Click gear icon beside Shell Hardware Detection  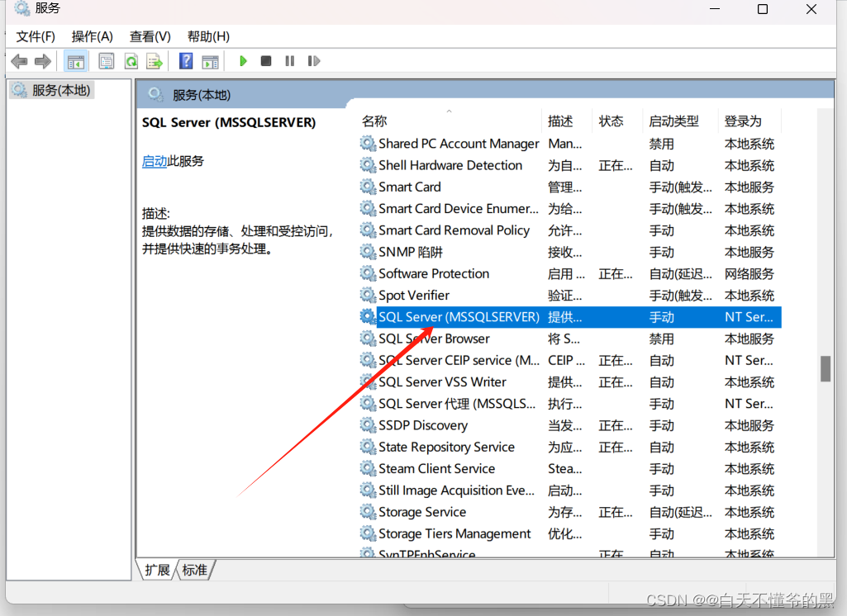coord(368,165)
